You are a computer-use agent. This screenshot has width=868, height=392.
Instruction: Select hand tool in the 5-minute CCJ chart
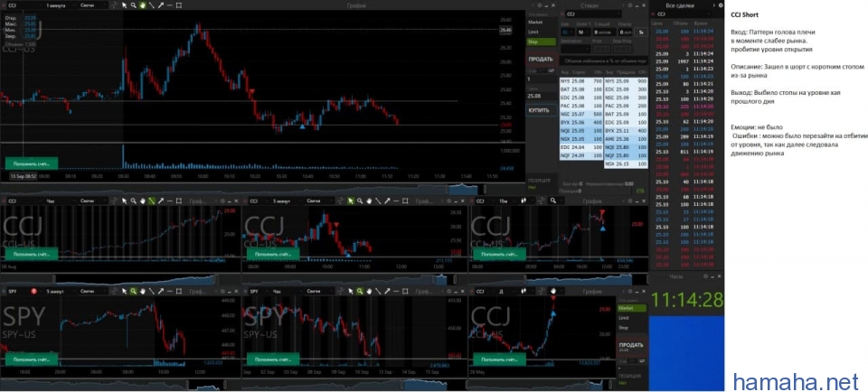(368, 201)
